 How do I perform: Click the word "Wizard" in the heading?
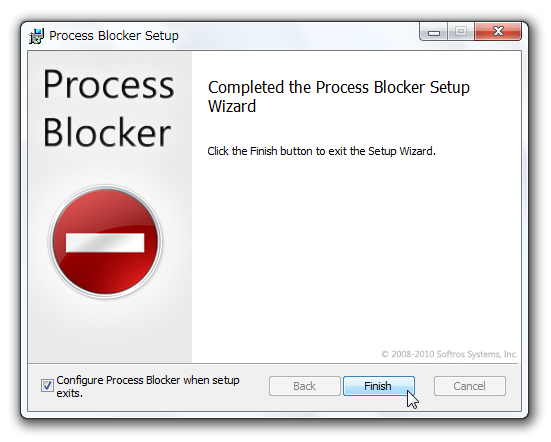pos(232,106)
